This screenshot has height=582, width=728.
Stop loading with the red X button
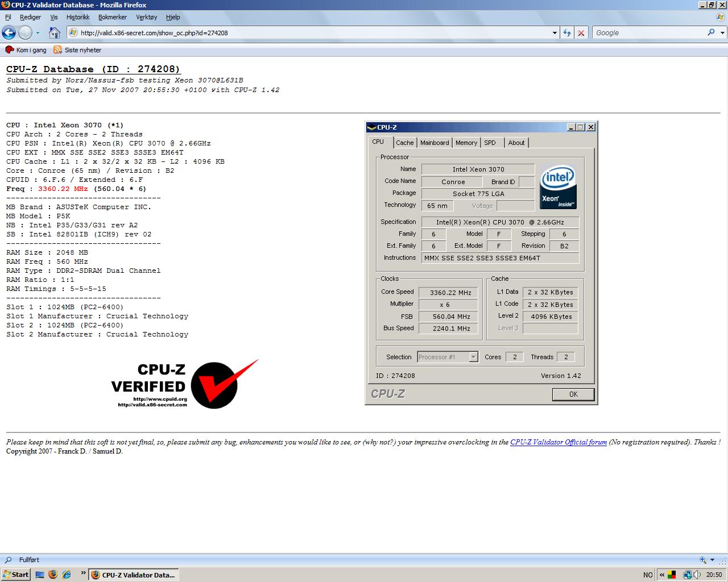[581, 33]
